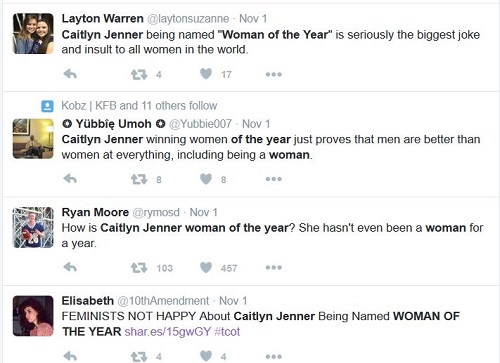Retweet Yübbîę Umoh's tweet
Image resolution: width=500 pixels, height=363 pixels.
139,179
